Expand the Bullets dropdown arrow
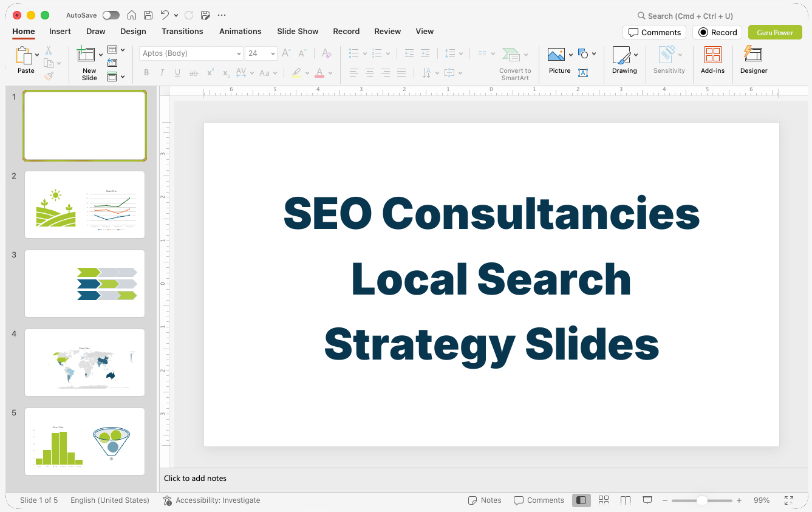 364,53
